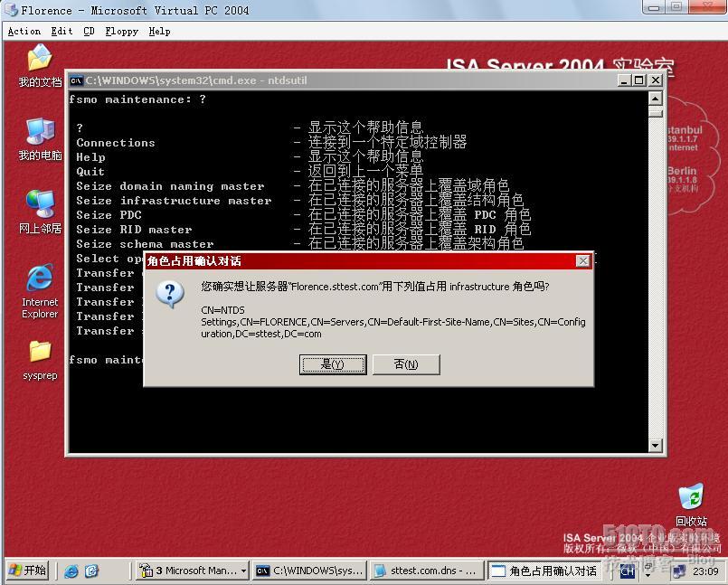Click the Virtual PC title bar icon
Image resolution: width=728 pixels, height=585 pixels.
[11, 10]
